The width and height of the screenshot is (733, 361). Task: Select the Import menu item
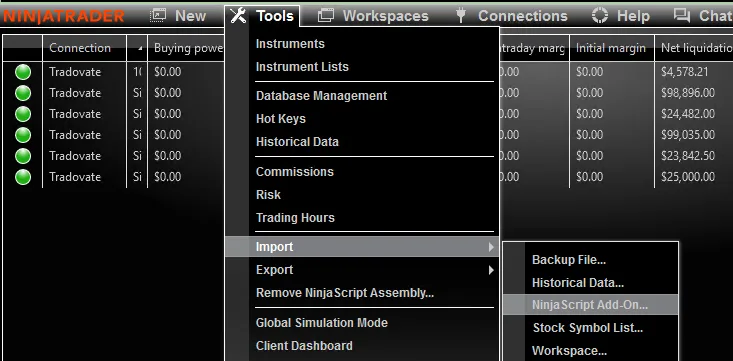pyautogui.click(x=362, y=246)
